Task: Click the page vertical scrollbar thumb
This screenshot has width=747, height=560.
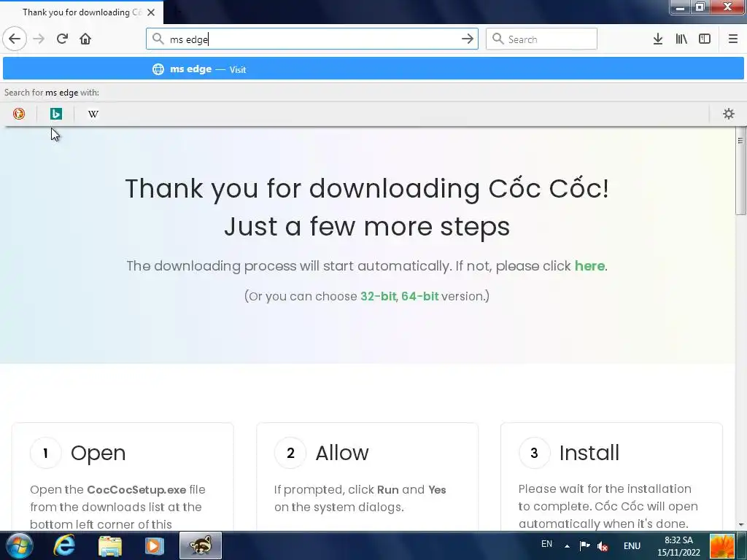Action: tap(740, 171)
